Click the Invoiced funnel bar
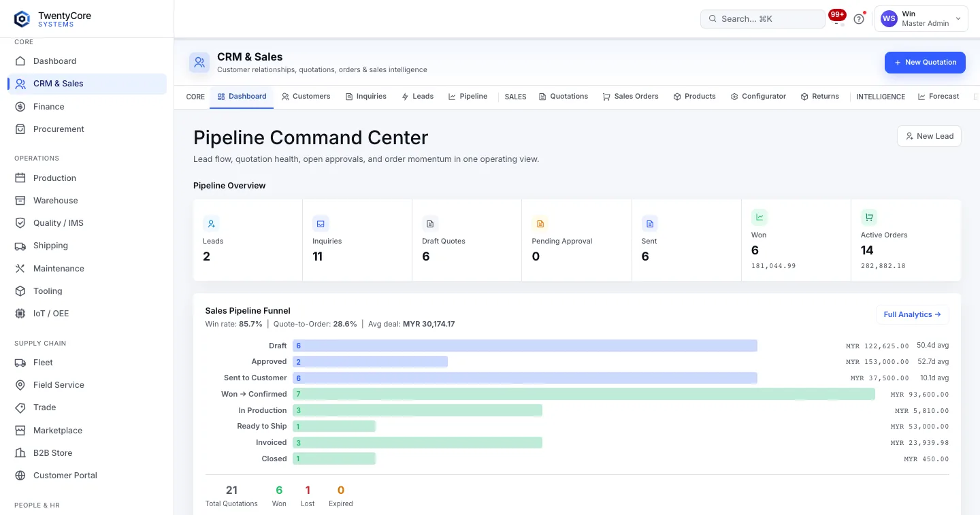 pyautogui.click(x=417, y=443)
